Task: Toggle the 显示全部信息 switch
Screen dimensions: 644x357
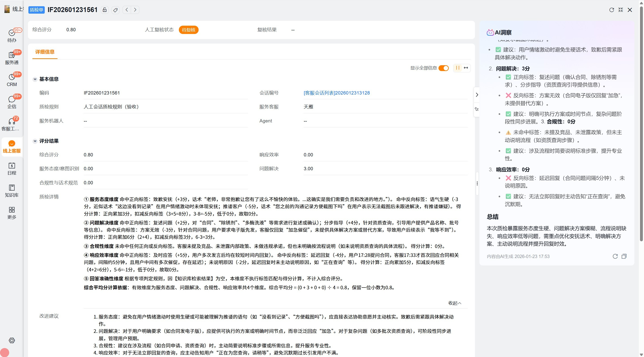Action: point(444,68)
